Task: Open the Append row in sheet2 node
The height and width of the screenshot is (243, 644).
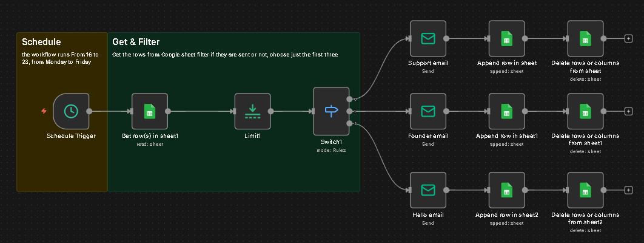Action: tap(506, 190)
